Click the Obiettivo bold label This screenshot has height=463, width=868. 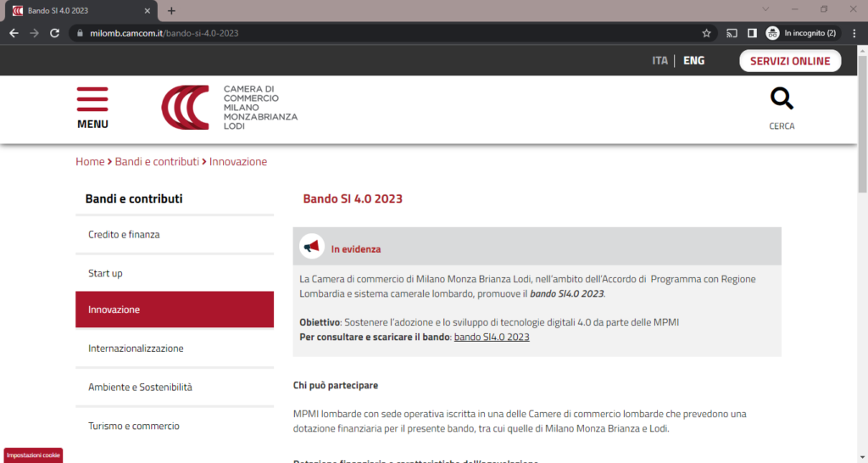pyautogui.click(x=320, y=322)
